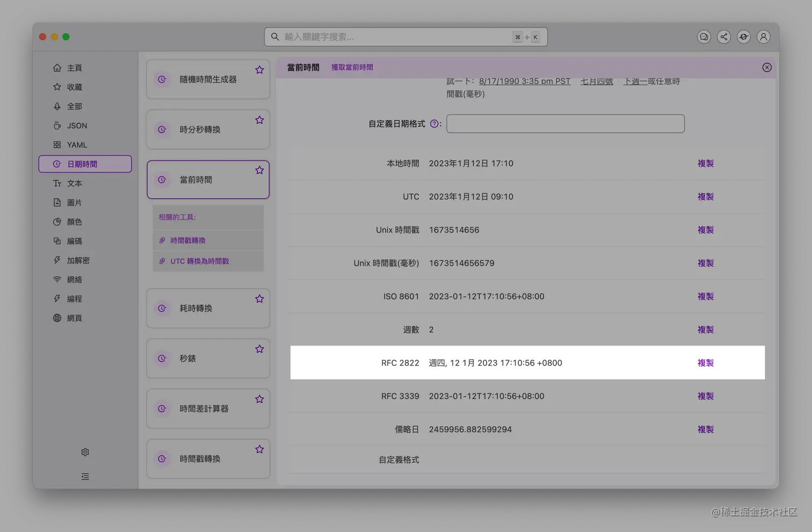Open the 時分秒轉換 tool card
The height and width of the screenshot is (532, 812).
pyautogui.click(x=208, y=129)
